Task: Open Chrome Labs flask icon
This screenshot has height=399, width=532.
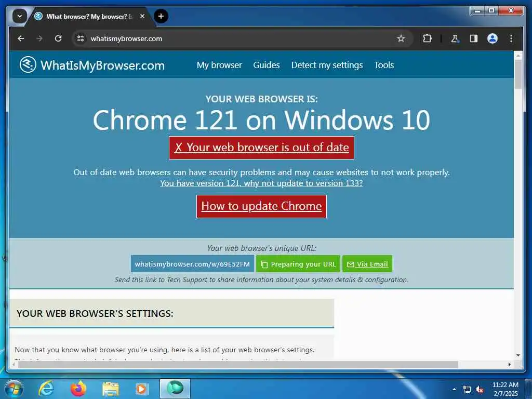Action: (455, 38)
